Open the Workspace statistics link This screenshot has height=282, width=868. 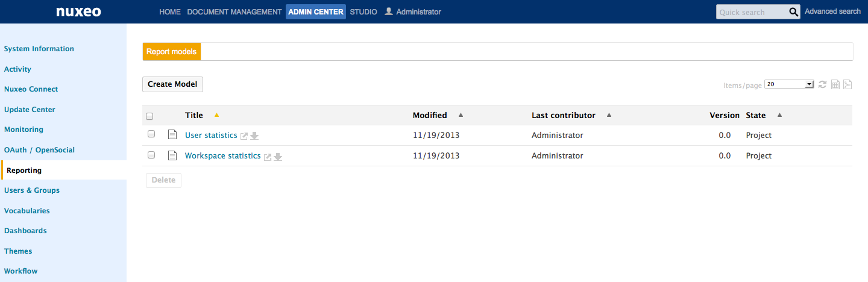pyautogui.click(x=223, y=155)
